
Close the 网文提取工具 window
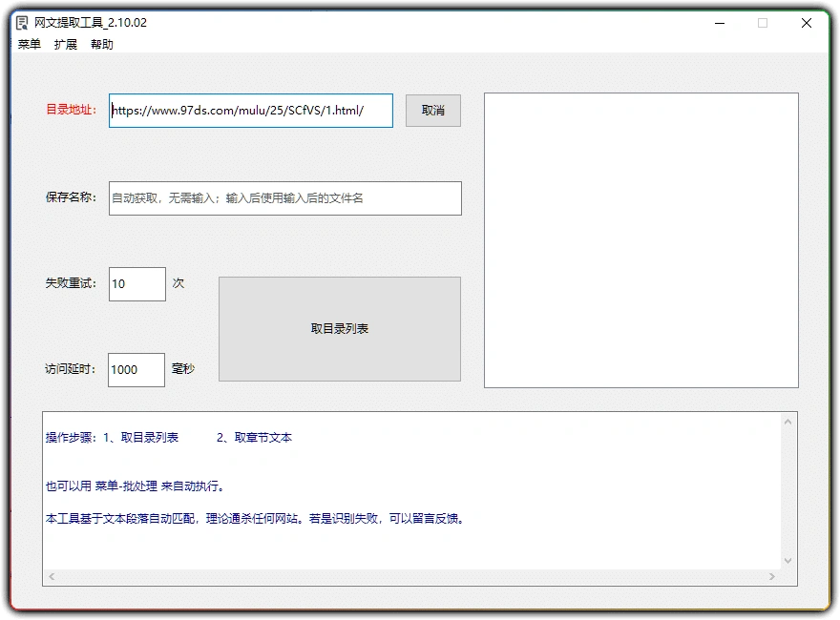point(807,23)
